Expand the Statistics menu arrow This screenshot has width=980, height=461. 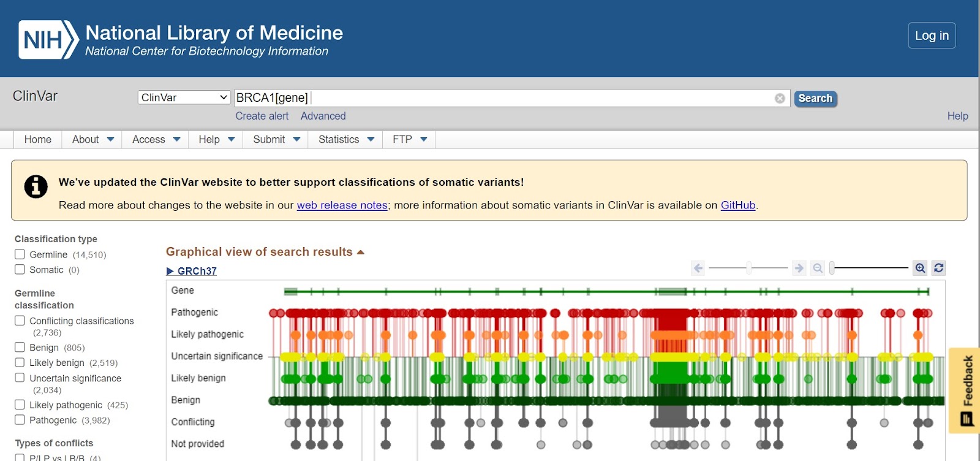(371, 140)
